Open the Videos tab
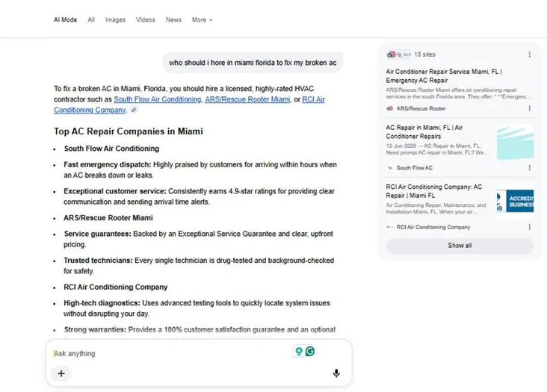Image resolution: width=547 pixels, height=392 pixels. 146,20
